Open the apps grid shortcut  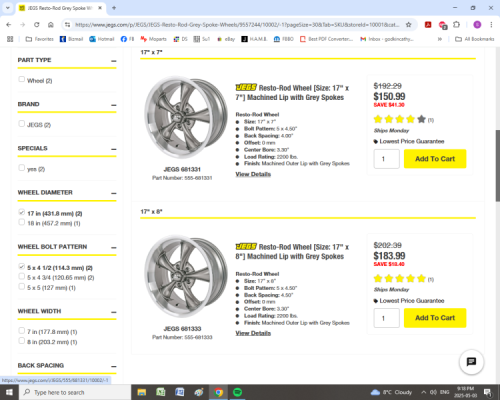10,39
